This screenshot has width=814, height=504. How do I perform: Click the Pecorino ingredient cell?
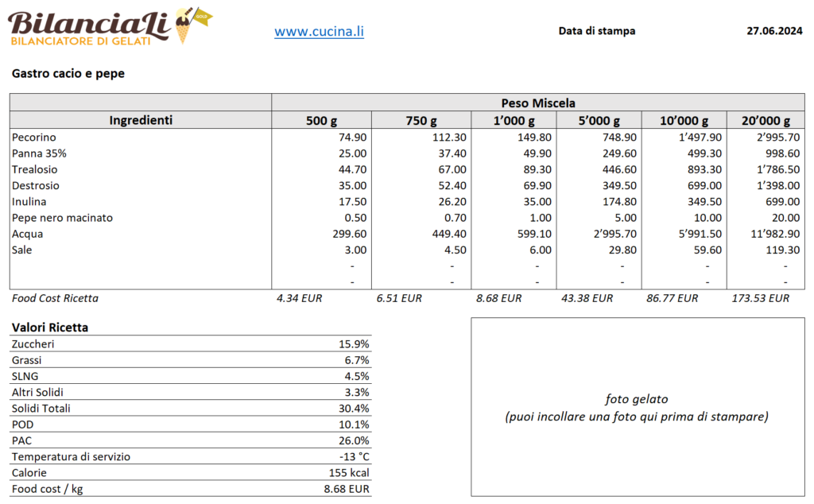click(34, 138)
